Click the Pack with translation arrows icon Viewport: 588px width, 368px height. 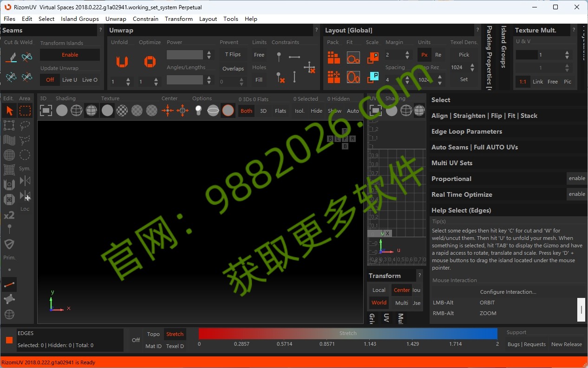pyautogui.click(x=333, y=77)
